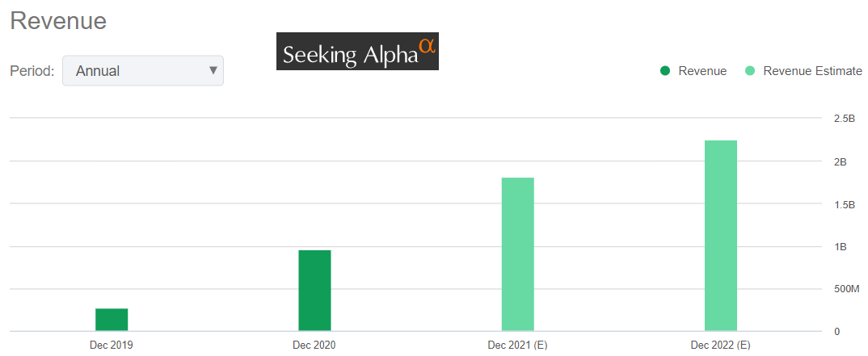
Task: Select the Dec 2020 revenue bar
Action: tap(314, 291)
